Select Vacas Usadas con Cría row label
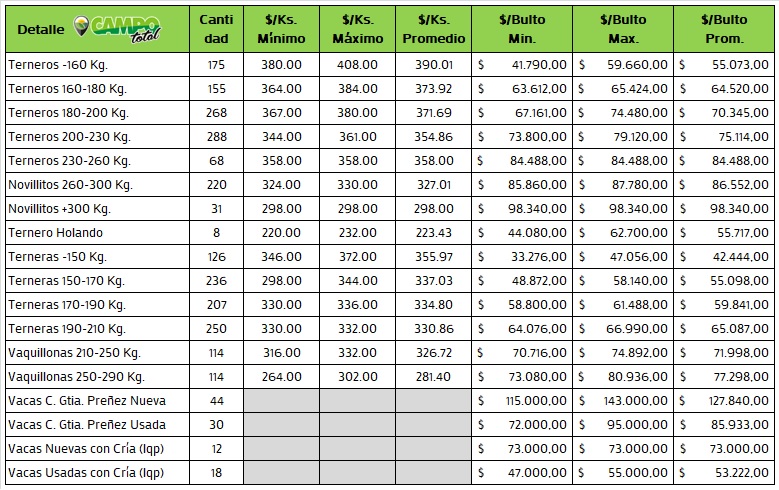This screenshot has height=490, width=779. (85, 473)
